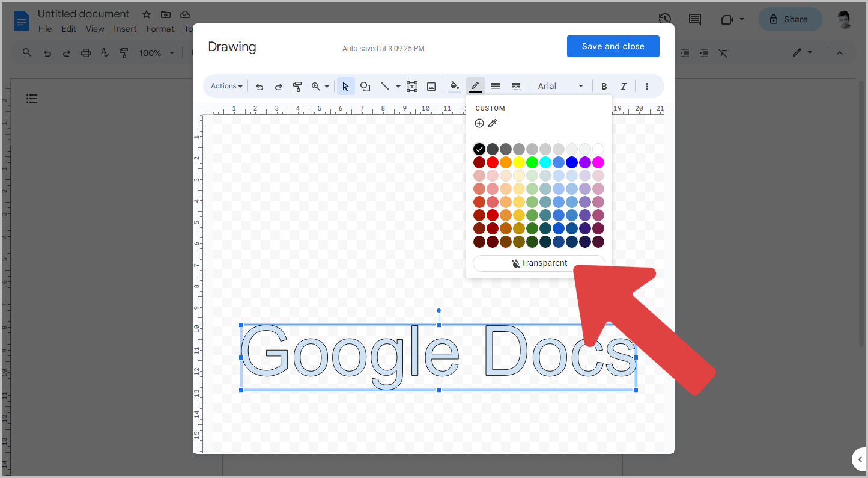Add a custom color with the plus icon
The width and height of the screenshot is (868, 478).
click(479, 123)
